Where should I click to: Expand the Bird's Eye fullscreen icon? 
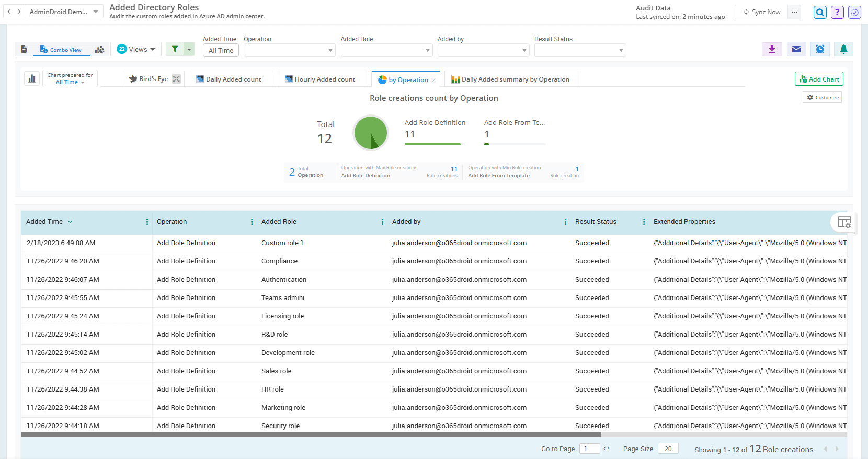tap(176, 79)
